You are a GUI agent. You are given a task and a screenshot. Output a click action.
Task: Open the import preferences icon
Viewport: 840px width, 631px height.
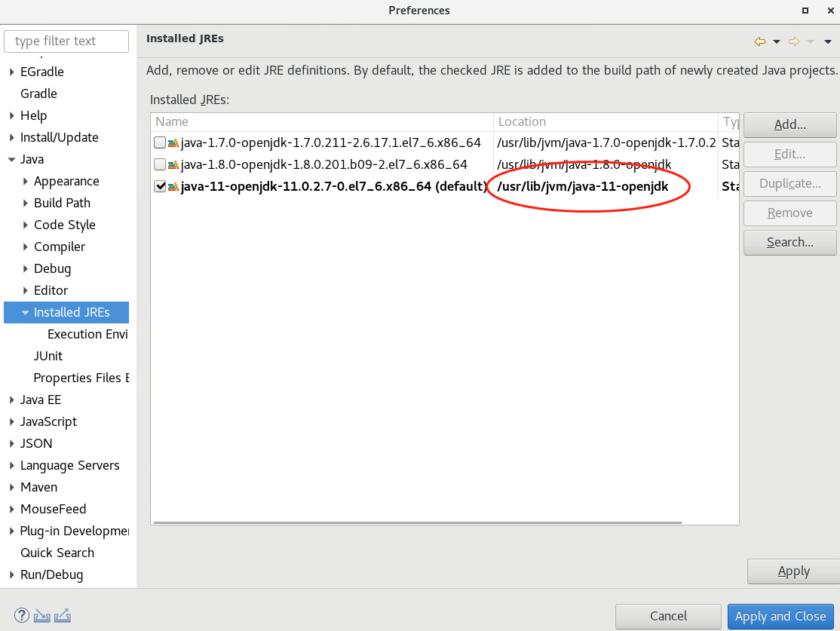[x=41, y=615]
